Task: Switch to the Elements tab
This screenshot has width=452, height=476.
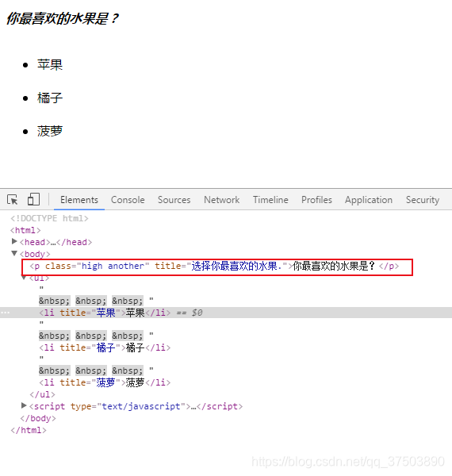Action: point(79,200)
